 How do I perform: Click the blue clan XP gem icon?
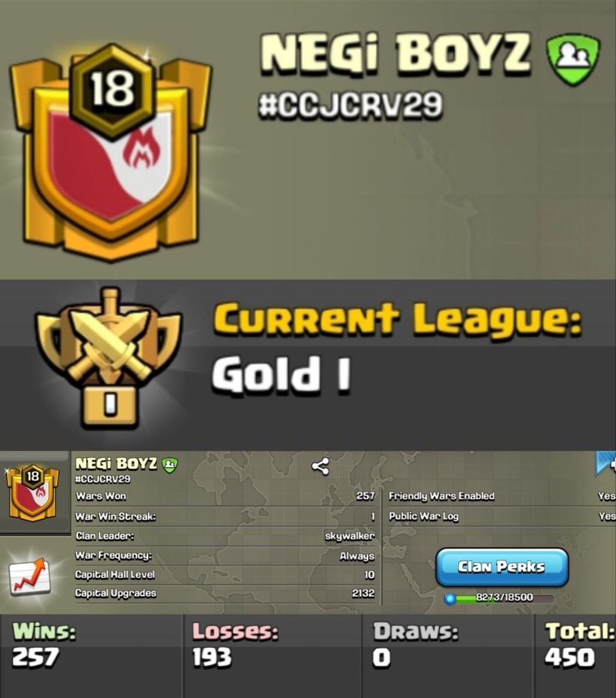tap(450, 598)
